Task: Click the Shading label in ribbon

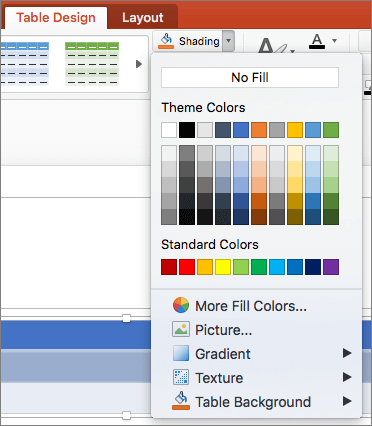Action: click(199, 41)
